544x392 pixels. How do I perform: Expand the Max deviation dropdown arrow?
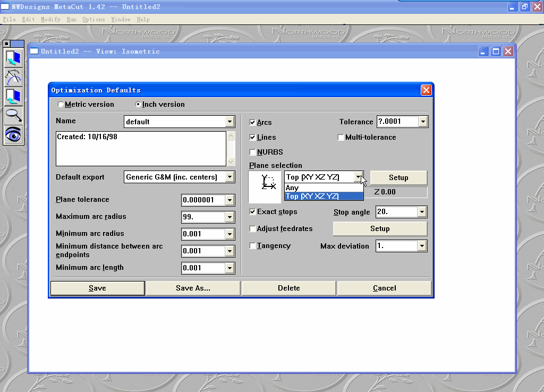(x=422, y=246)
